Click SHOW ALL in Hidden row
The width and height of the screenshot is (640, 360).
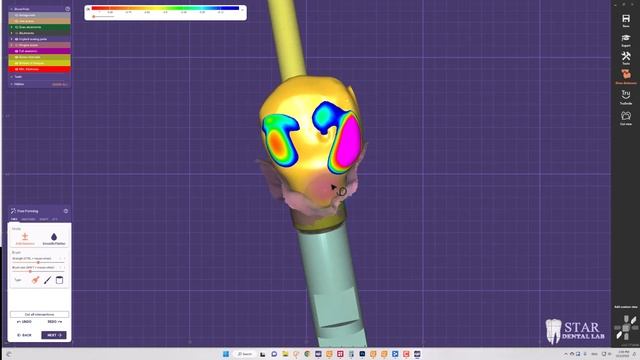point(60,84)
